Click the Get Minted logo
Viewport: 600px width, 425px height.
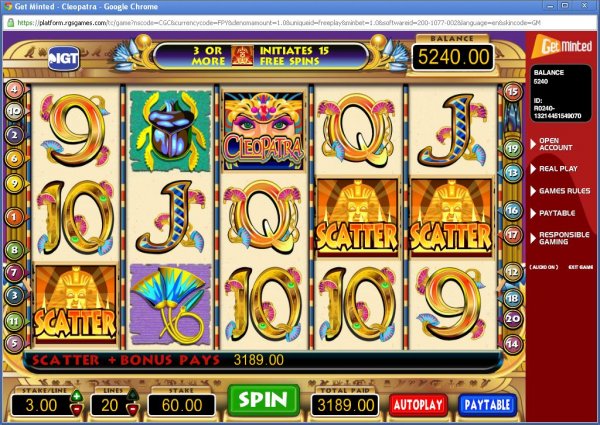562,47
